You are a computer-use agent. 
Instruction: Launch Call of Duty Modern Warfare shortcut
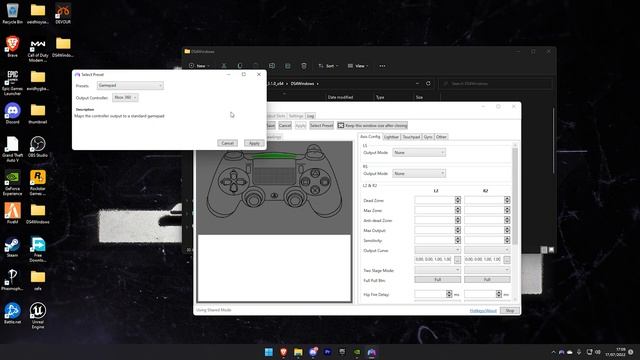pyautogui.click(x=38, y=49)
